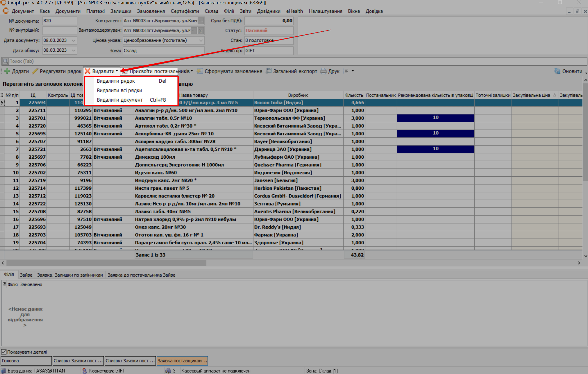
Task: Click the Сформувати замовлення toolbar icon
Action: coord(200,71)
